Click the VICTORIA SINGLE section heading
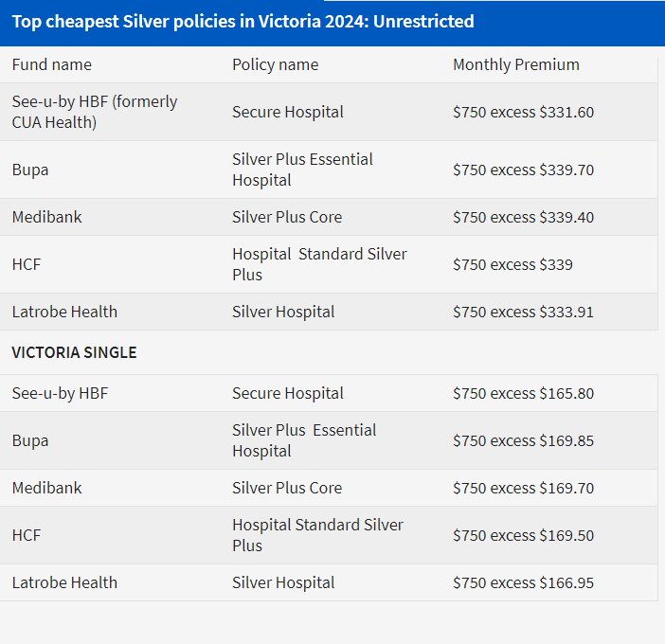665x644 pixels. 74,352
